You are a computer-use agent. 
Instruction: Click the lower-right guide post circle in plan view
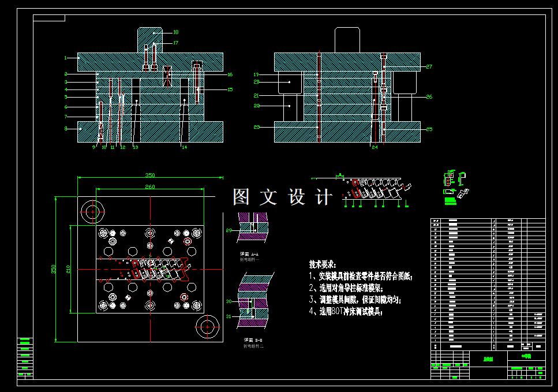(x=208, y=327)
